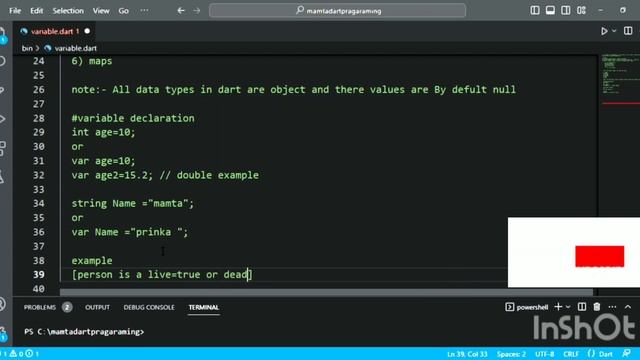Image resolution: width=640 pixels, height=360 pixels.
Task: Go forward with right arrow
Action: [x=197, y=11]
